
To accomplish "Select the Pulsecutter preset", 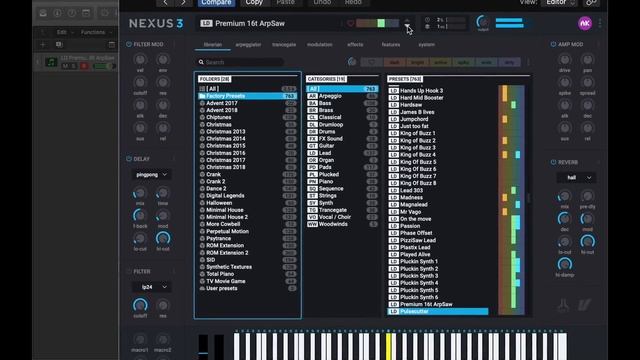I will pos(438,311).
